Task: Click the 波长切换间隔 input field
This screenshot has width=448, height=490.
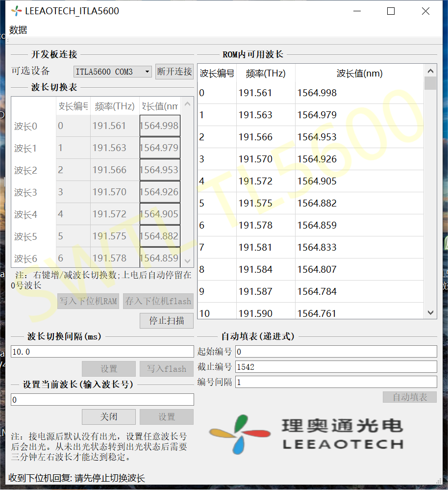Action: point(102,352)
